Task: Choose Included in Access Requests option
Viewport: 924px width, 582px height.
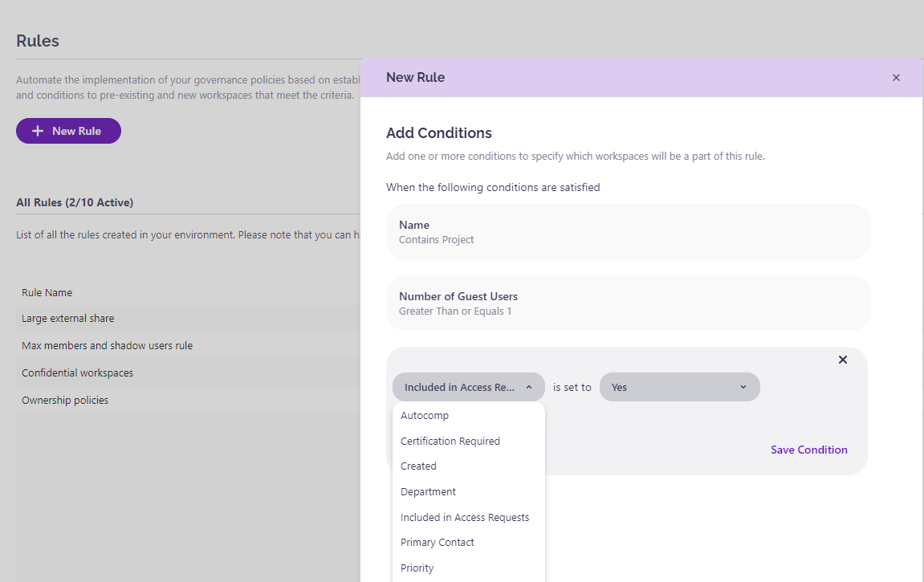Action: tap(465, 518)
